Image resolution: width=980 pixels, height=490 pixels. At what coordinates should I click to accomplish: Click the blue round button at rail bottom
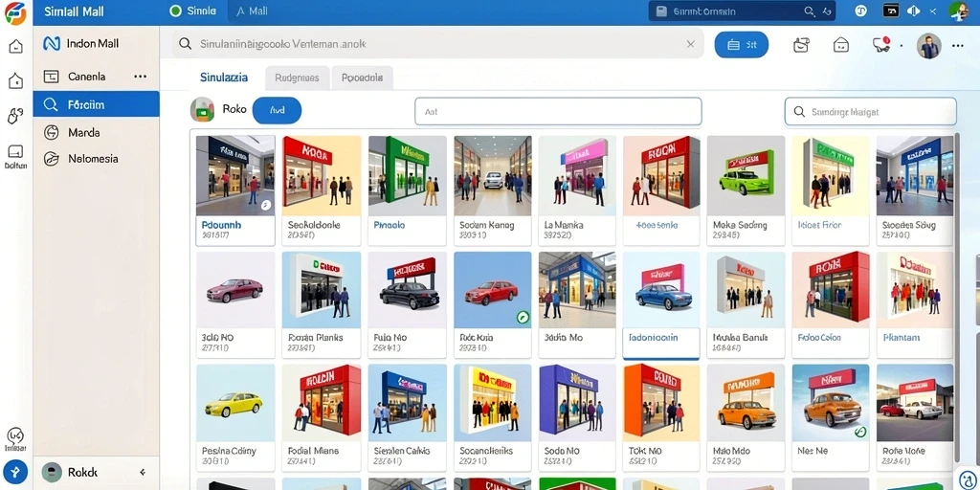[x=15, y=471]
